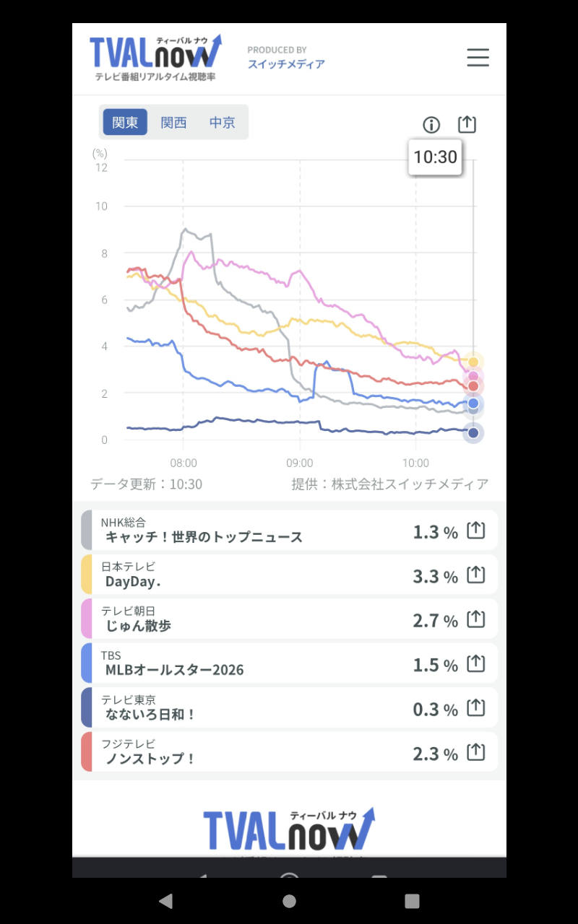Click the yellow 日本テレビ chart endpoint dot
578x924 pixels.
coord(473,362)
